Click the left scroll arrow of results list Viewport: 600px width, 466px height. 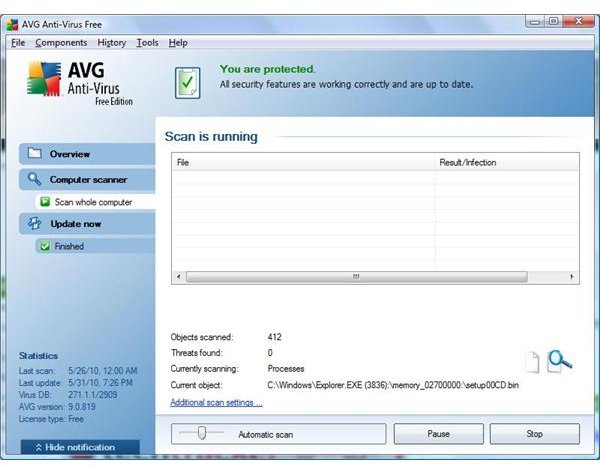179,277
